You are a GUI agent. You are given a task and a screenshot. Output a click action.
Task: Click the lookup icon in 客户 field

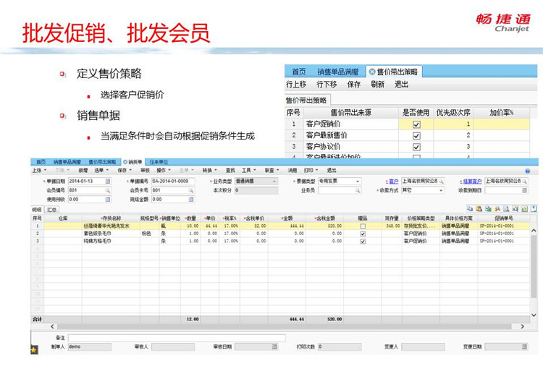click(x=441, y=181)
